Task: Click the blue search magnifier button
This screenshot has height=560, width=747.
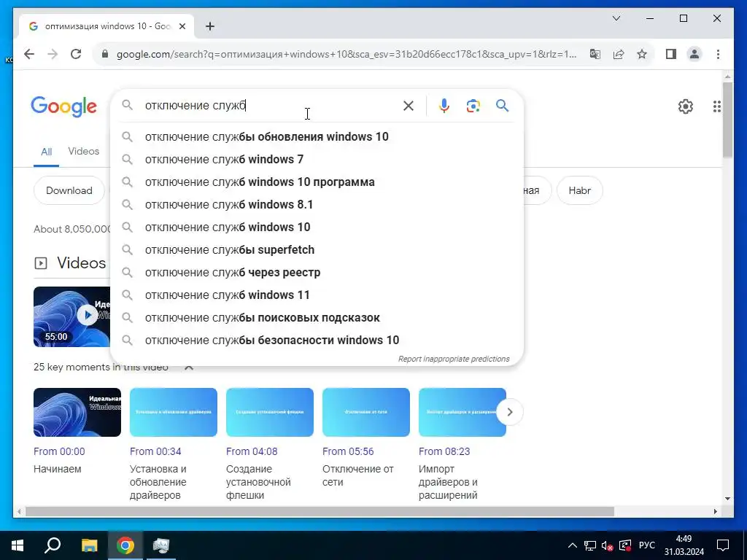Action: [502, 106]
